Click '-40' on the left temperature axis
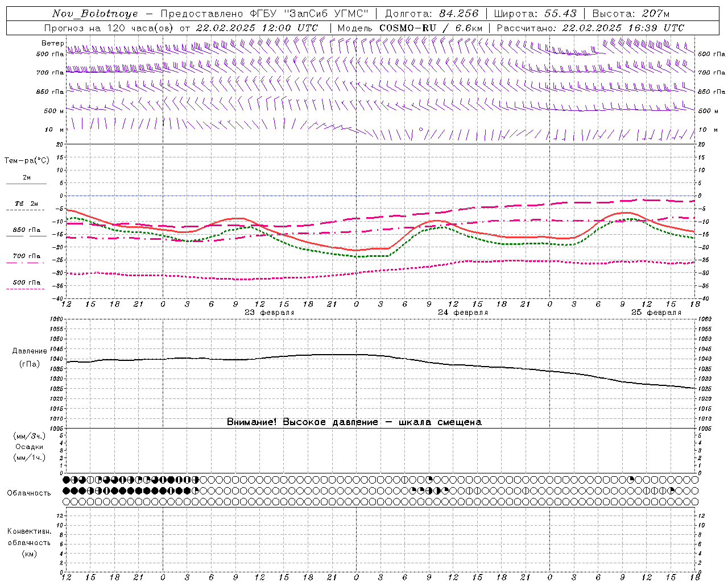Screen dimensions: 728x582 click(59, 298)
